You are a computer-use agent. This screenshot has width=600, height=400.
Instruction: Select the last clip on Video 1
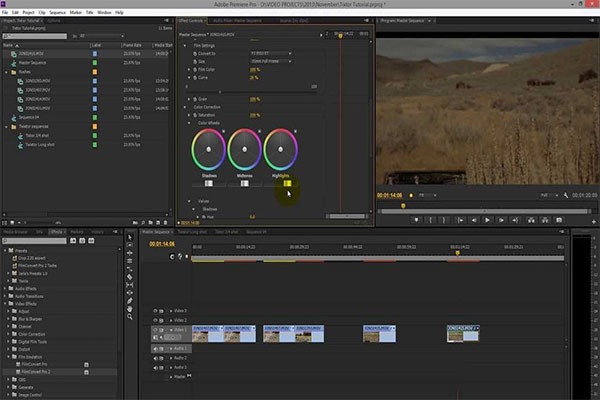coord(463,334)
